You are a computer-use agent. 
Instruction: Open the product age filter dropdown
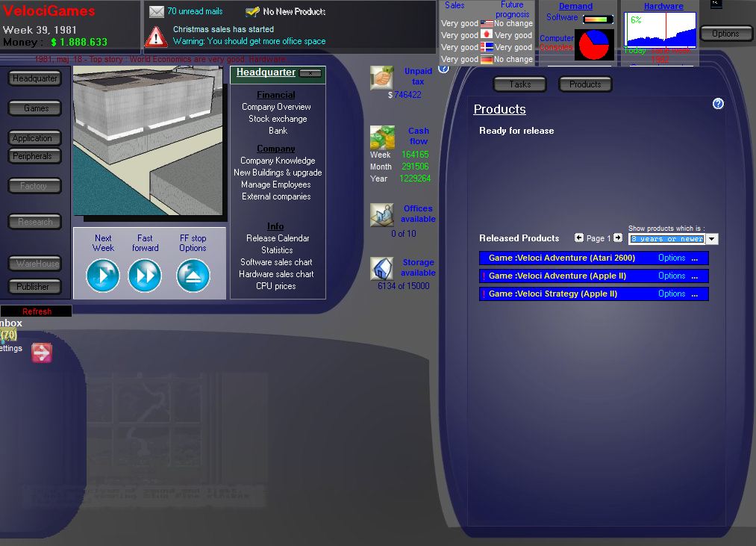(x=712, y=239)
